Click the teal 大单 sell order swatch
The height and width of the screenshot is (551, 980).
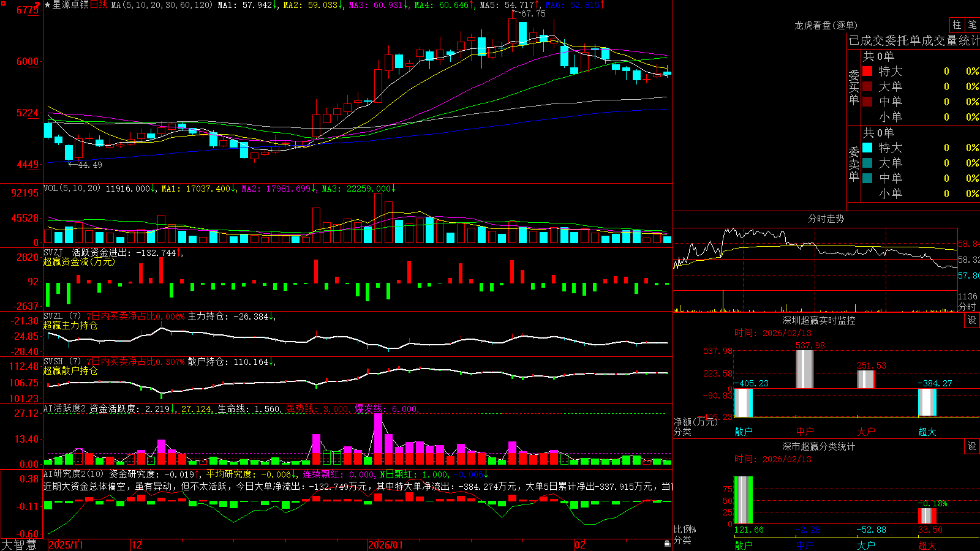pos(867,163)
